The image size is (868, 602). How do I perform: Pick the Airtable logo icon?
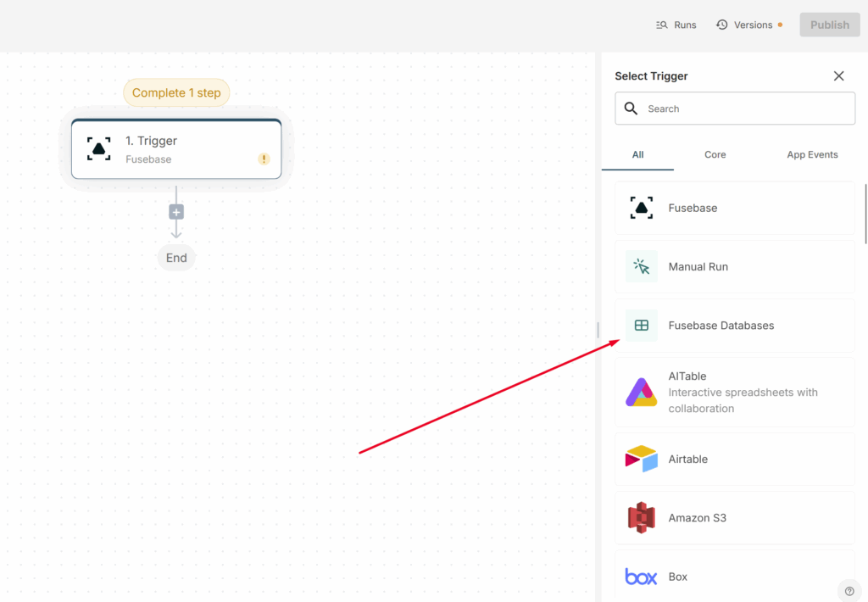pos(642,459)
